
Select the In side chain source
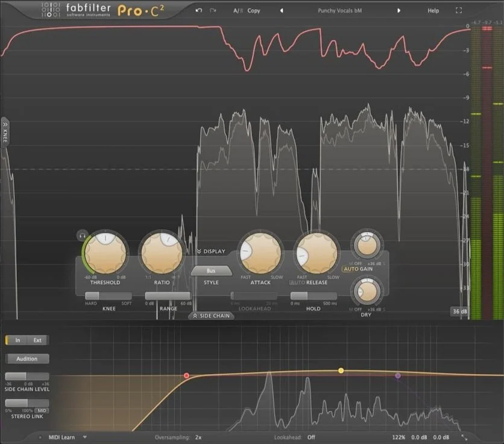pos(17,340)
